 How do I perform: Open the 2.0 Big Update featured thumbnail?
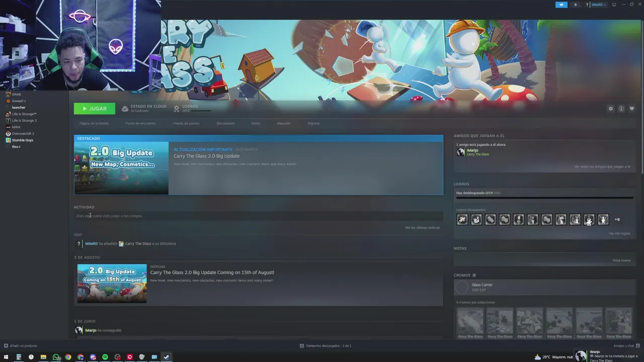pos(121,168)
